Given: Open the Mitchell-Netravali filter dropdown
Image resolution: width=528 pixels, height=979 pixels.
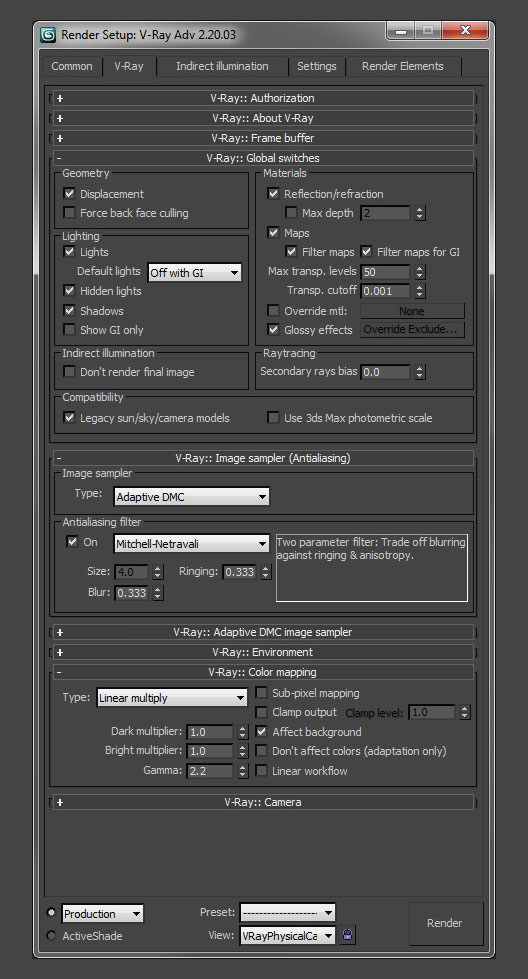Looking at the screenshot, I should pyautogui.click(x=192, y=544).
